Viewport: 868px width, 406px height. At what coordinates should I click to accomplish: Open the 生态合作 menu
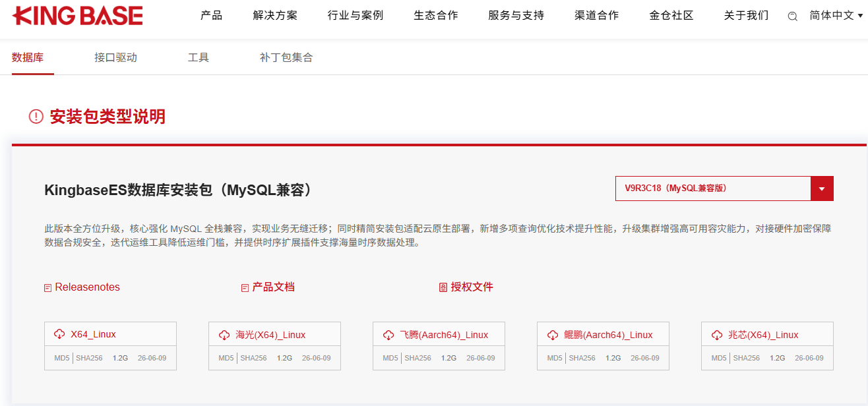(436, 15)
